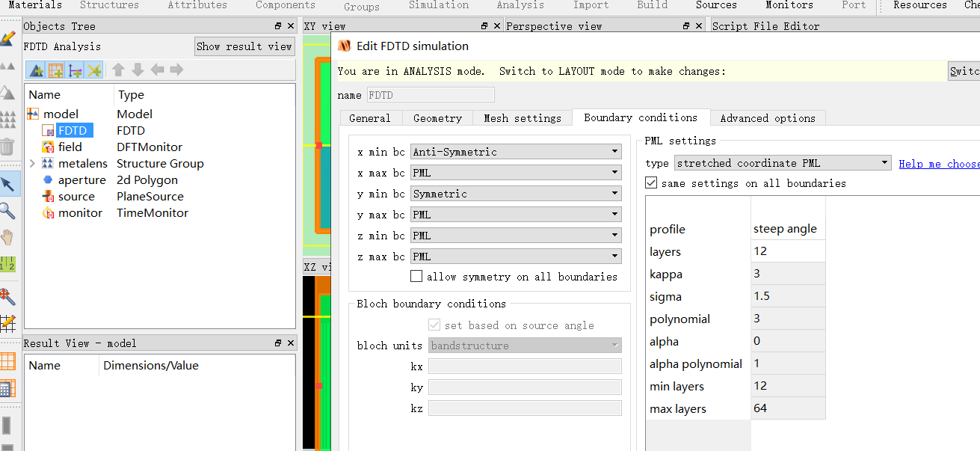Click the kx input field
The height and width of the screenshot is (451, 980).
(525, 366)
